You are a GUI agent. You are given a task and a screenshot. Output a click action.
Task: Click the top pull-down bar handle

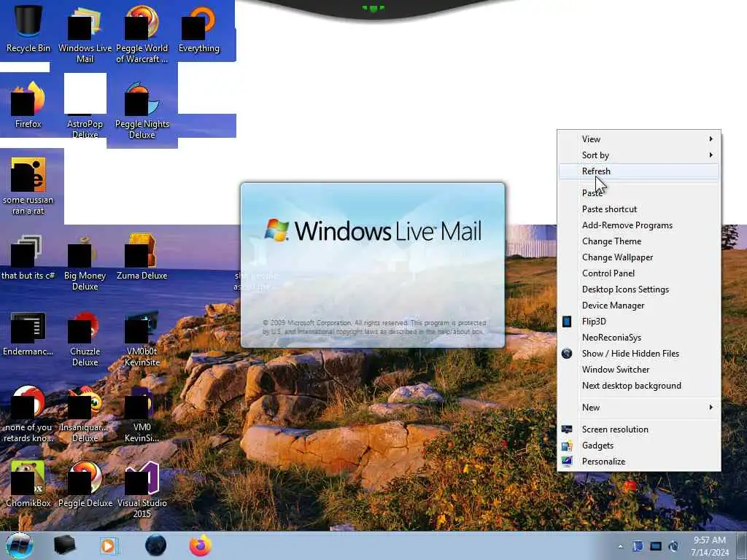373,9
